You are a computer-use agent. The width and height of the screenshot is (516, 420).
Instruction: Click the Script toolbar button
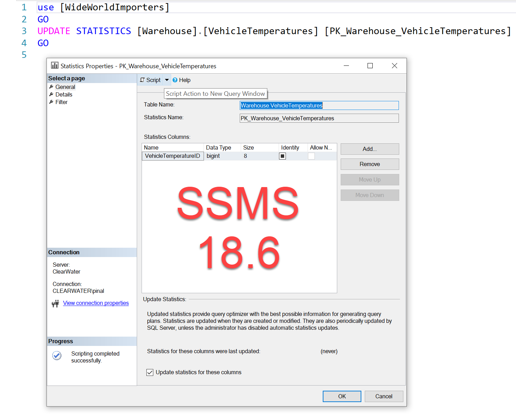(150, 80)
